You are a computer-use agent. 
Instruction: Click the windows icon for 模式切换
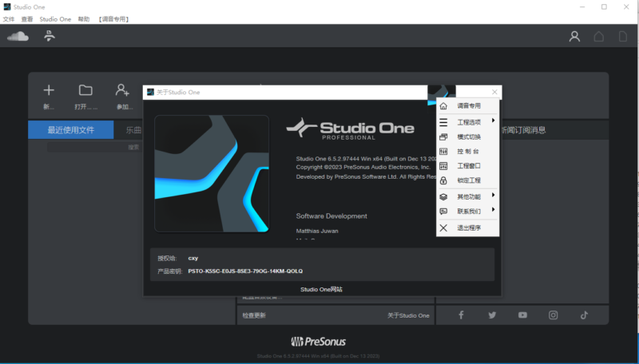pos(443,136)
